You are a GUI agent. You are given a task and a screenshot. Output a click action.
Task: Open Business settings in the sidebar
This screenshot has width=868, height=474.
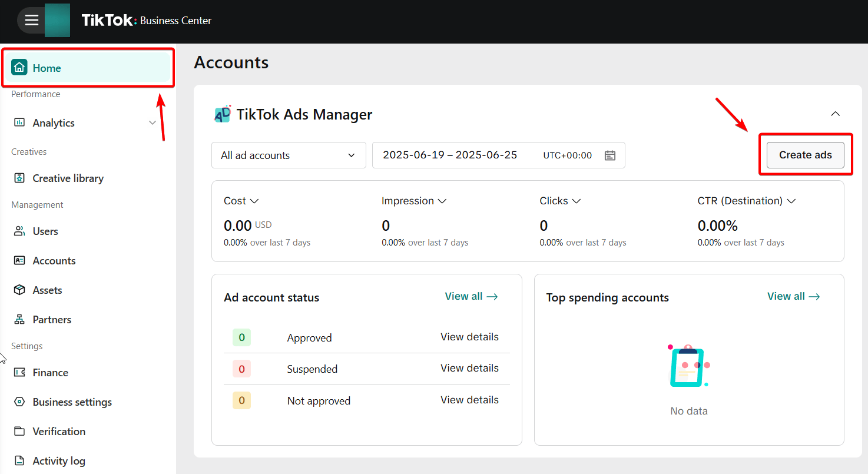[72, 402]
